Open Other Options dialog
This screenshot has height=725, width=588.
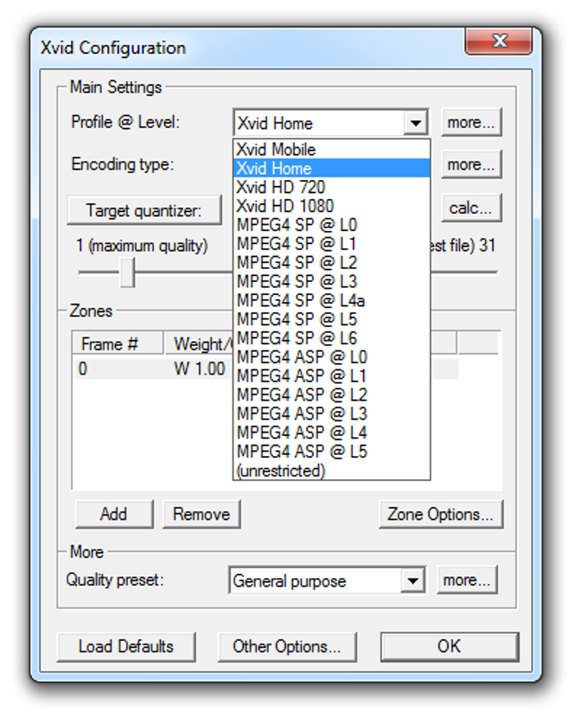(286, 646)
